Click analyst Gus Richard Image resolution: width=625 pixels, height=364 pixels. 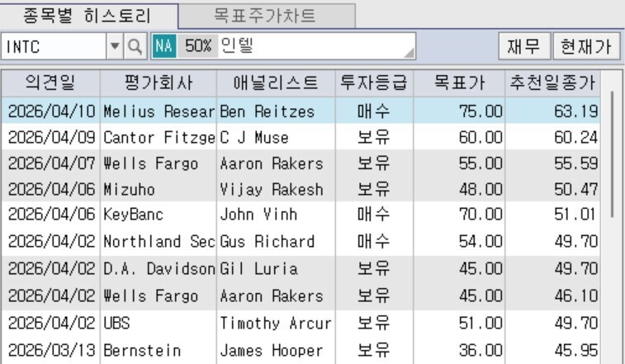coord(267,242)
